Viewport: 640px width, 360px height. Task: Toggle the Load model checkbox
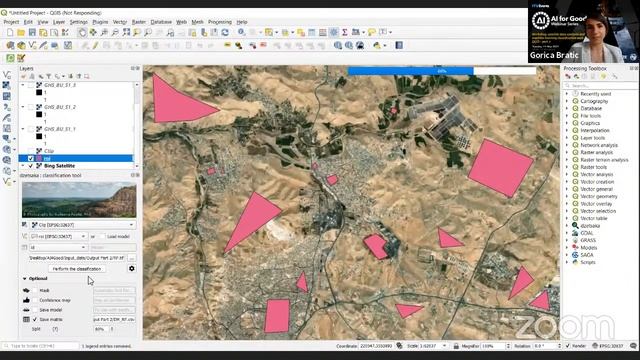102,236
